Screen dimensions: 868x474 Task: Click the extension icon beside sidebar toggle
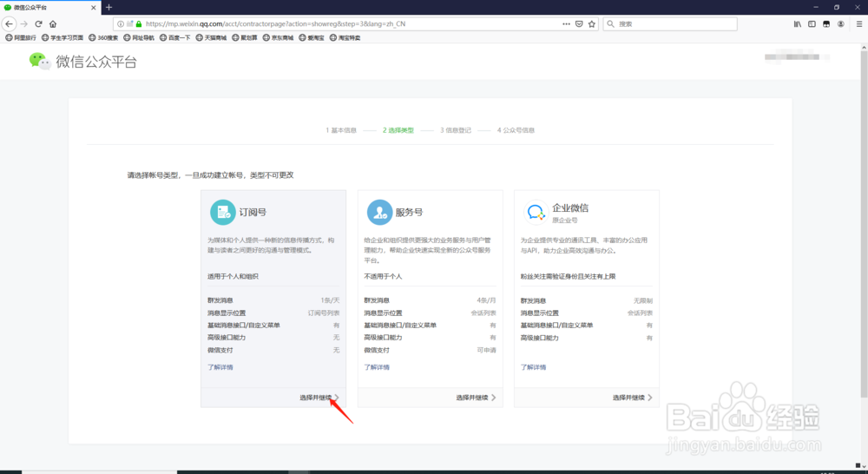click(826, 23)
